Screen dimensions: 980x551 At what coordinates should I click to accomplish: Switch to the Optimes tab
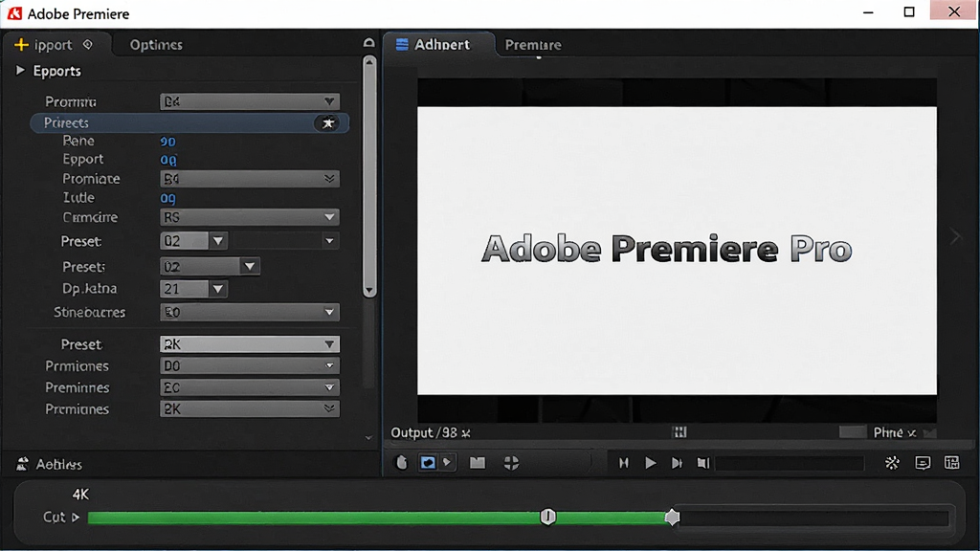156,44
